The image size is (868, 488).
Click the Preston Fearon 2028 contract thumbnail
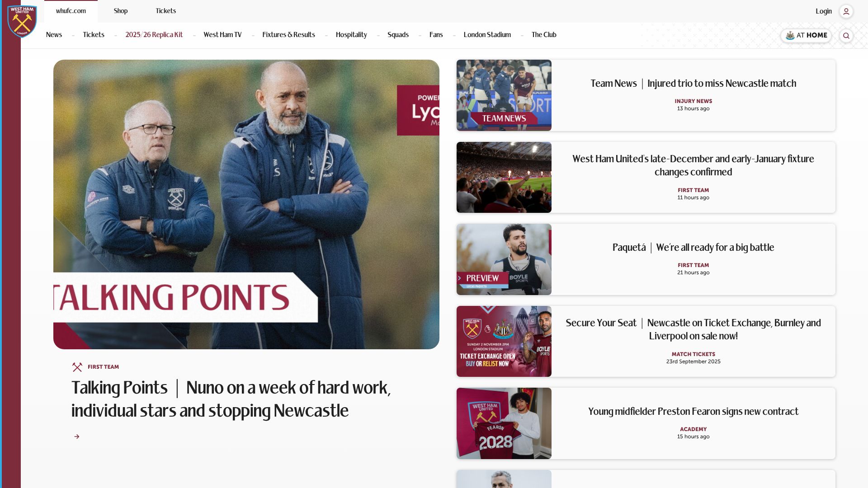click(504, 423)
